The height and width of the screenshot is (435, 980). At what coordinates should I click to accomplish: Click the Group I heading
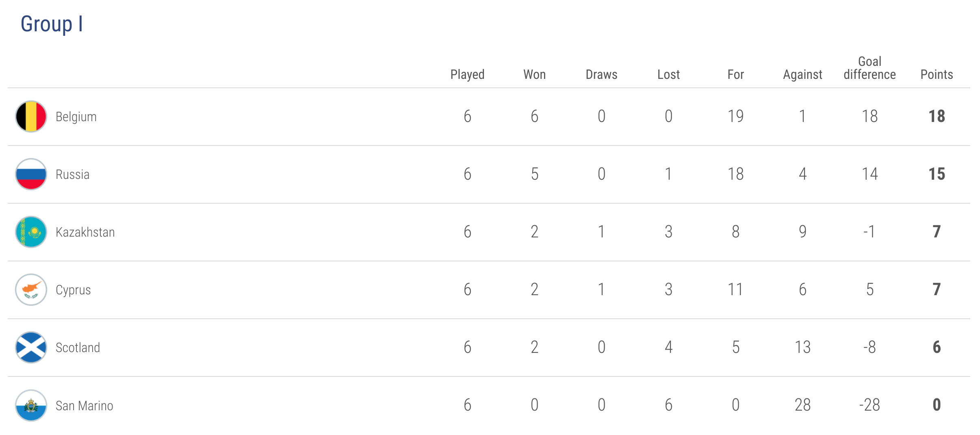tap(52, 24)
